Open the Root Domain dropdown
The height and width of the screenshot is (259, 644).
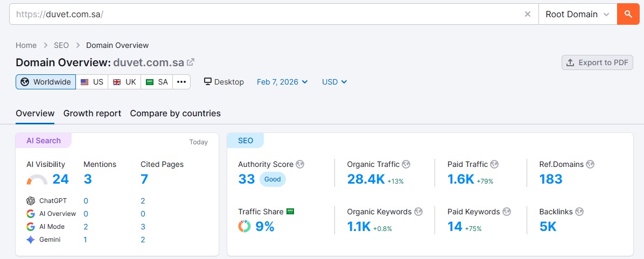(x=577, y=14)
